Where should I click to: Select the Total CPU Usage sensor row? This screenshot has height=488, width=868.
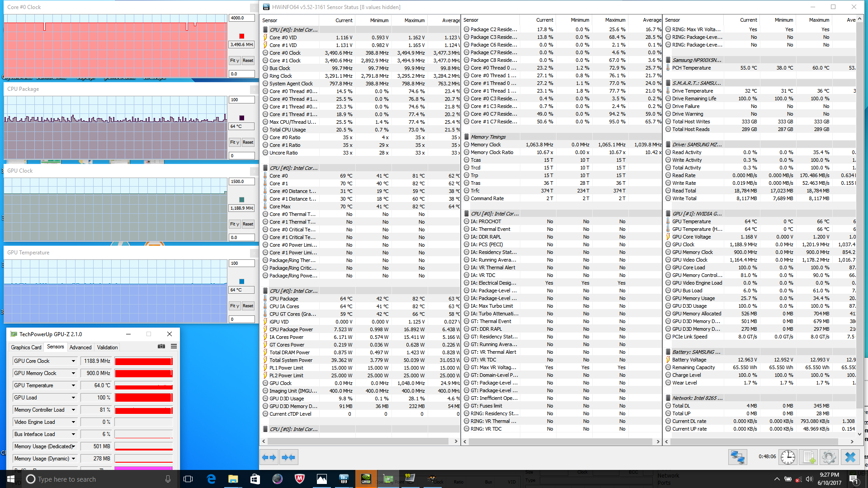(361, 130)
